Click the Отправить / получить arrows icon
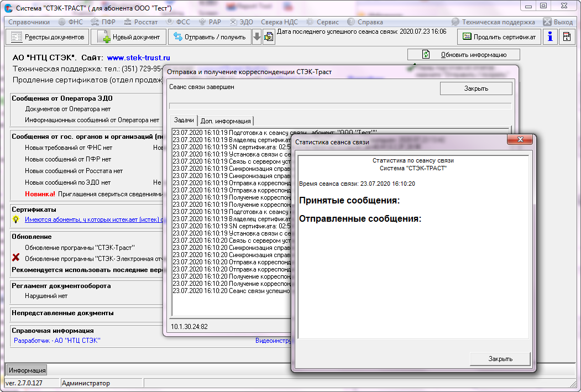The width and height of the screenshot is (581, 392). (x=178, y=36)
